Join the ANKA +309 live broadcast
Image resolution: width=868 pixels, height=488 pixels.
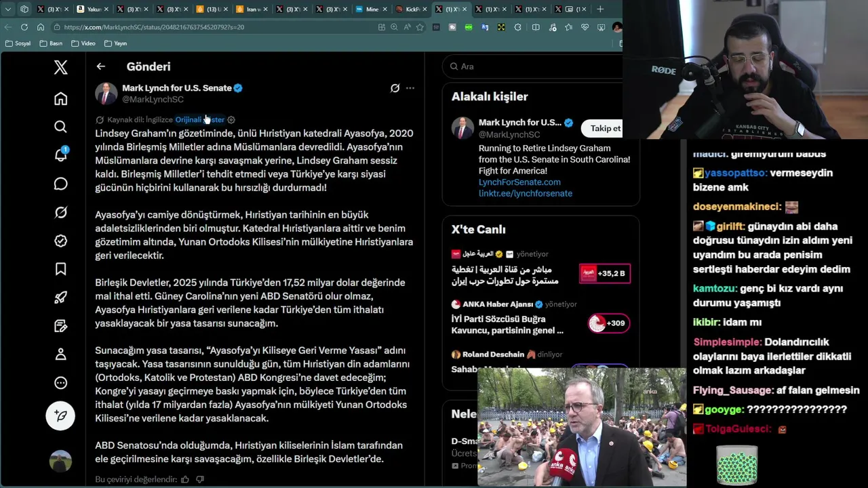pyautogui.click(x=608, y=323)
